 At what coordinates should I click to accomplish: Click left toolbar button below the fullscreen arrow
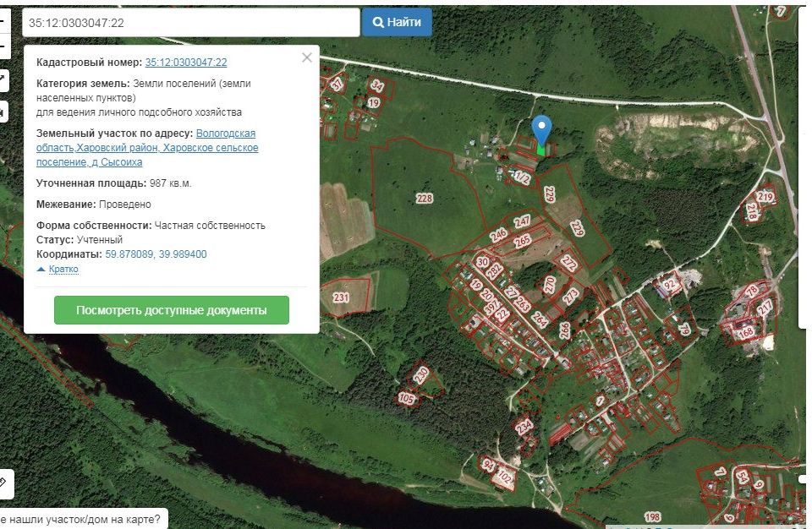click(x=3, y=111)
